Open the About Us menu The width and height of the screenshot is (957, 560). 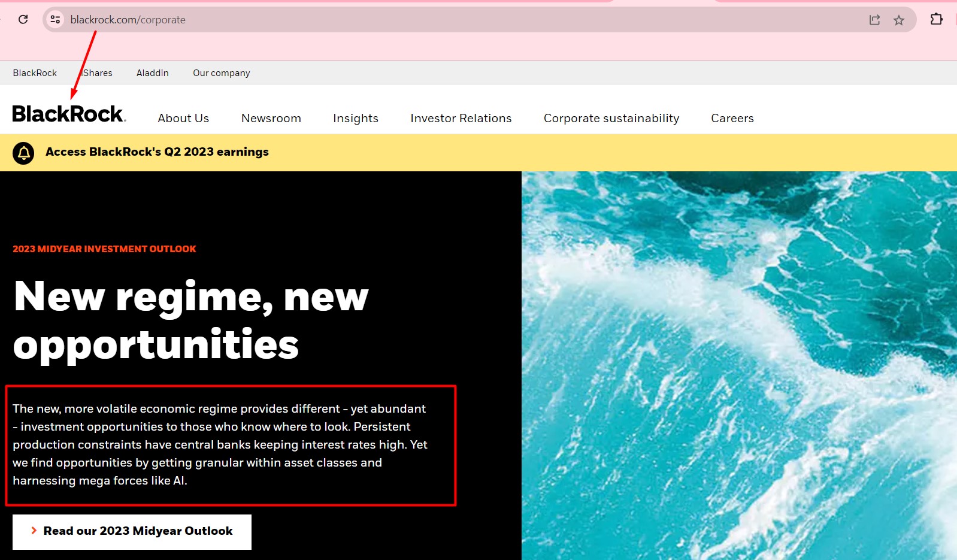pyautogui.click(x=183, y=118)
